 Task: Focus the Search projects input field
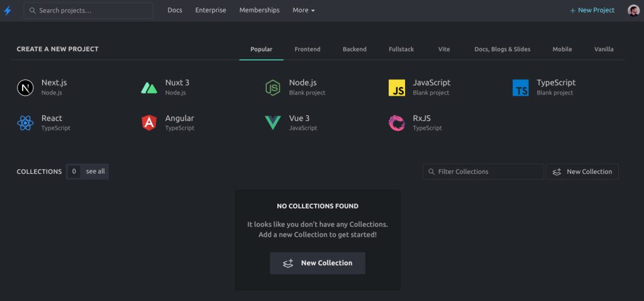click(x=88, y=11)
